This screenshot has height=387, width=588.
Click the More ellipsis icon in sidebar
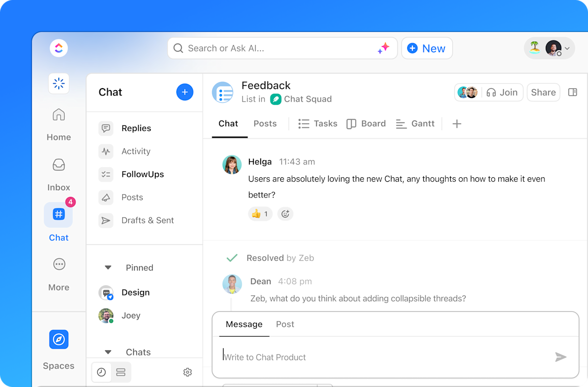coord(59,265)
